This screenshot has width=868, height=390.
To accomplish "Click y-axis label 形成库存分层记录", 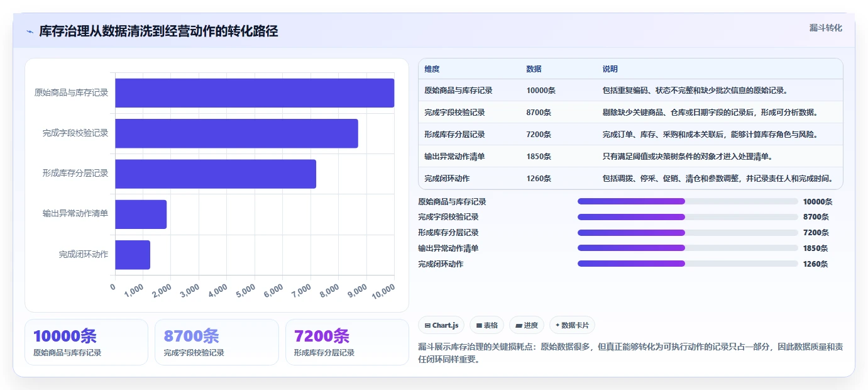I will [75, 174].
